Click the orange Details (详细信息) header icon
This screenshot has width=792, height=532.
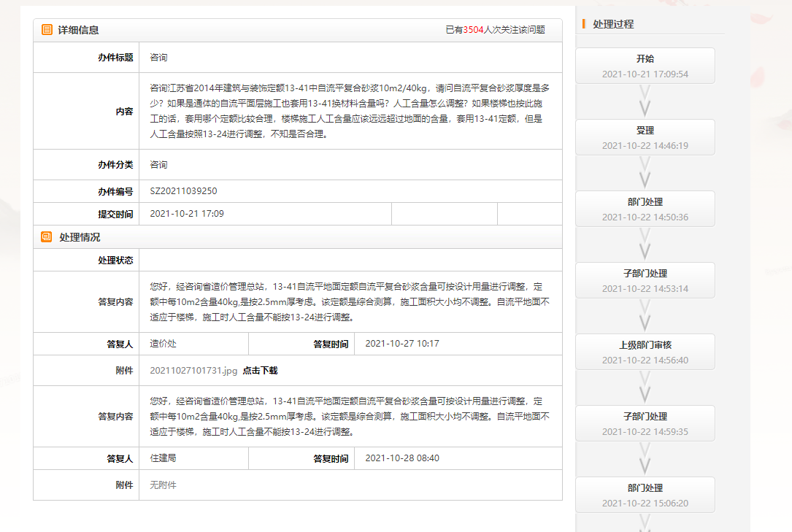(47, 30)
